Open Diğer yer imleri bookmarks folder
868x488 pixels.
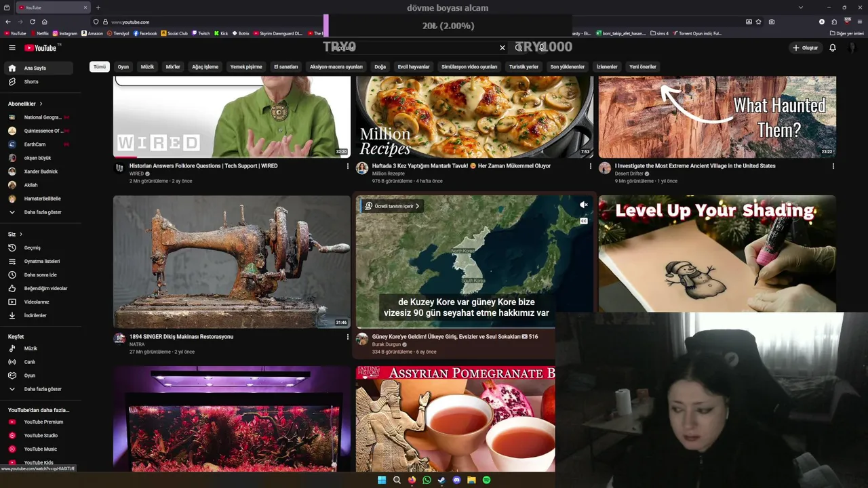pyautogui.click(x=848, y=33)
